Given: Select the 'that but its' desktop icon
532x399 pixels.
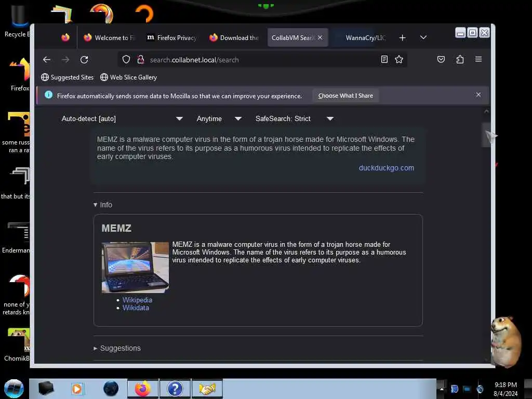Looking at the screenshot, I should click(16, 183).
